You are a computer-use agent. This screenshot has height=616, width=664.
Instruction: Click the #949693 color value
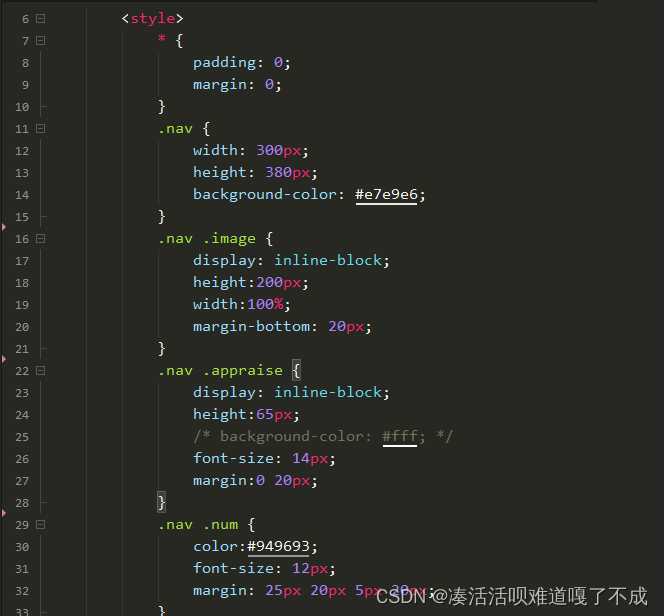[278, 547]
